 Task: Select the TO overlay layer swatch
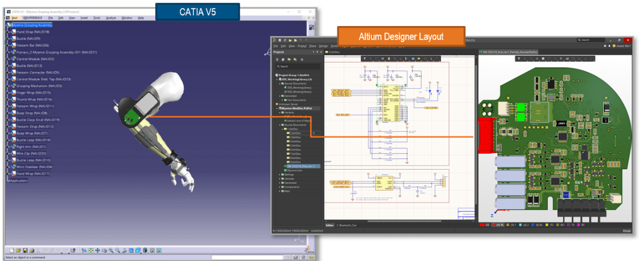point(547,225)
